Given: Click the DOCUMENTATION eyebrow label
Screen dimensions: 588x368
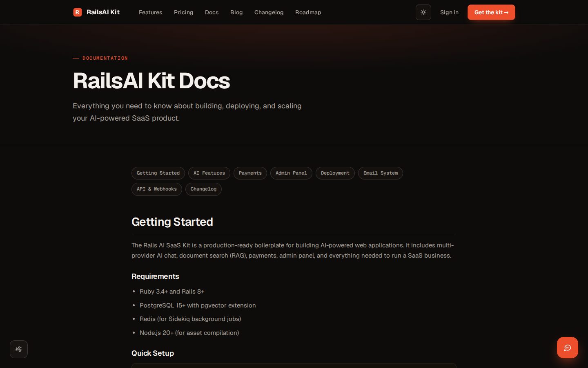Looking at the screenshot, I should pyautogui.click(x=105, y=58).
